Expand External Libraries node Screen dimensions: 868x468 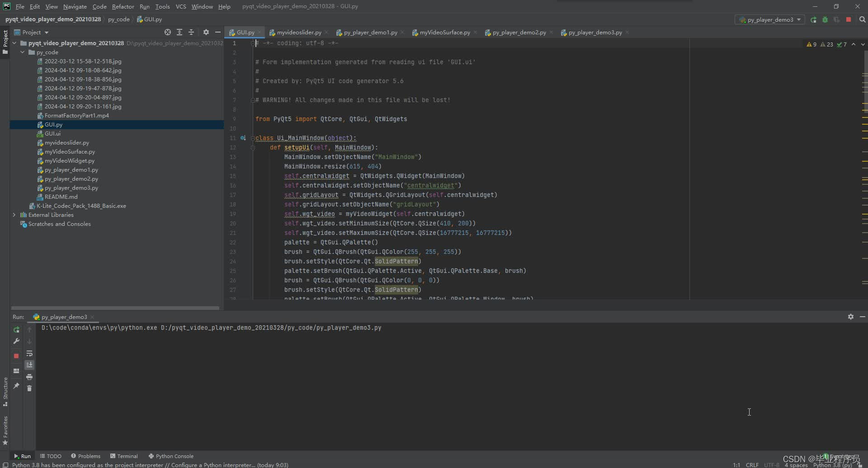point(14,215)
